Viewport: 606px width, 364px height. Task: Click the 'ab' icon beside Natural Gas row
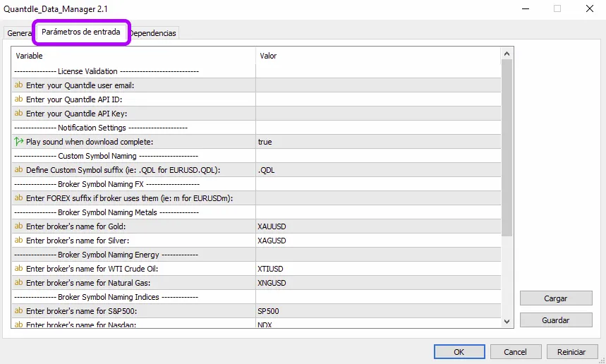[18, 282]
